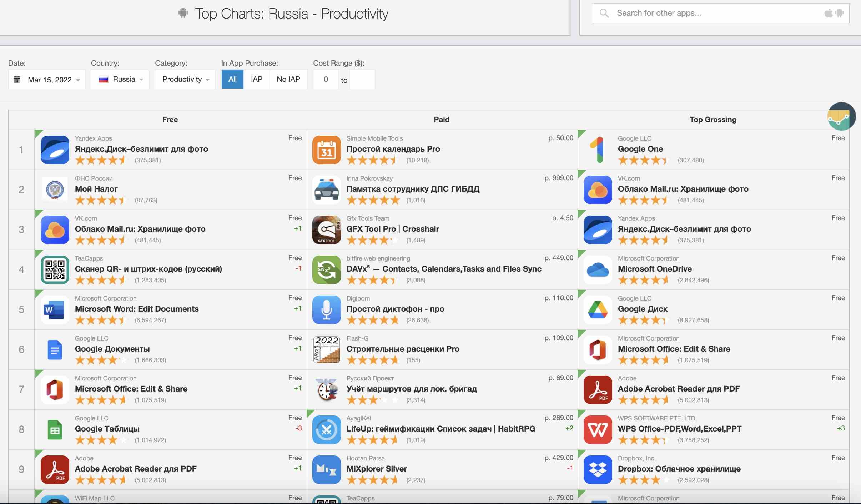The height and width of the screenshot is (504, 861).
Task: Click the bitfire web engineering developer name
Action: [x=378, y=258]
